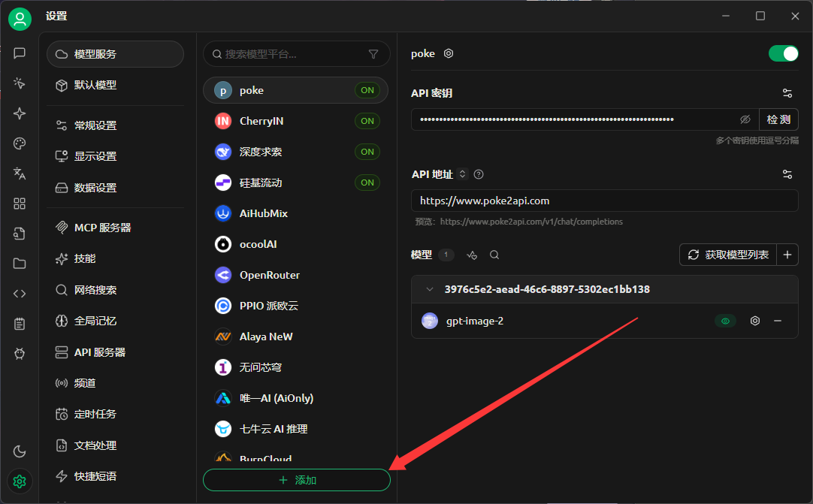Switch theme with the moon icon

coord(20,451)
